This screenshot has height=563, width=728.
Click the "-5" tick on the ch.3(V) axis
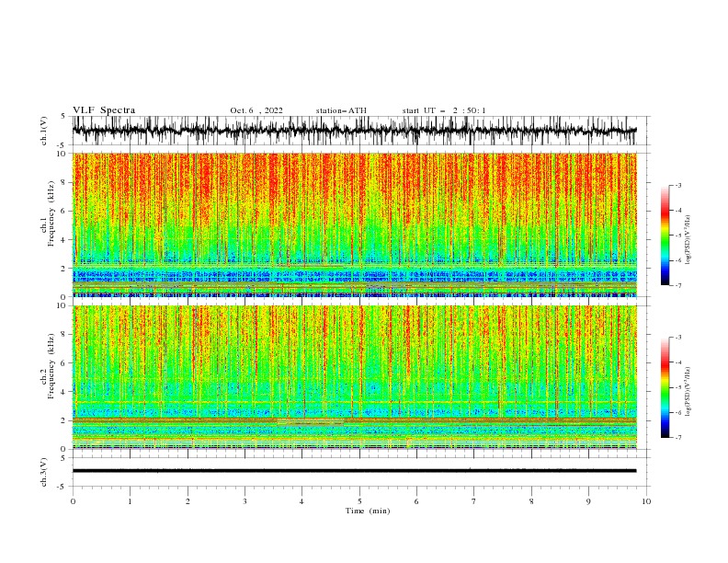(x=63, y=487)
